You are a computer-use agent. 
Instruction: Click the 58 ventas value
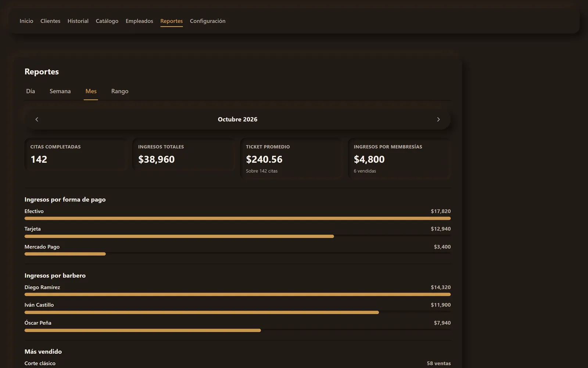coord(439,363)
